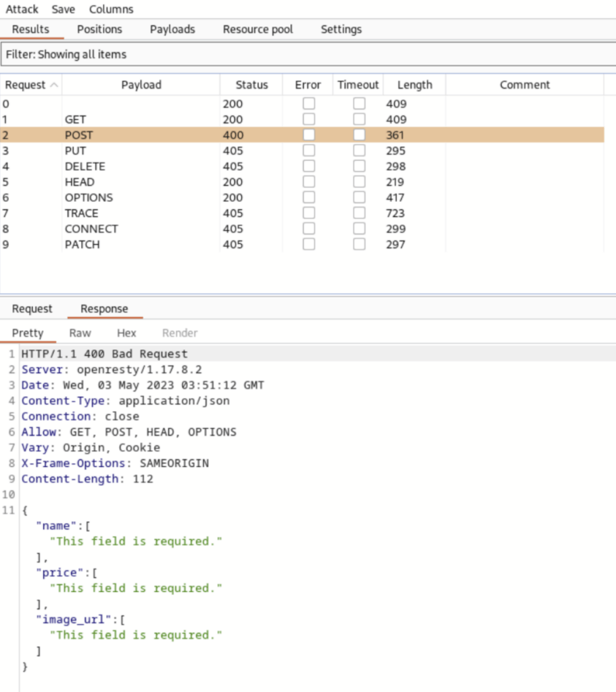Check the Timeout checkbox for the GET request
The width and height of the screenshot is (616, 692).
[x=358, y=118]
